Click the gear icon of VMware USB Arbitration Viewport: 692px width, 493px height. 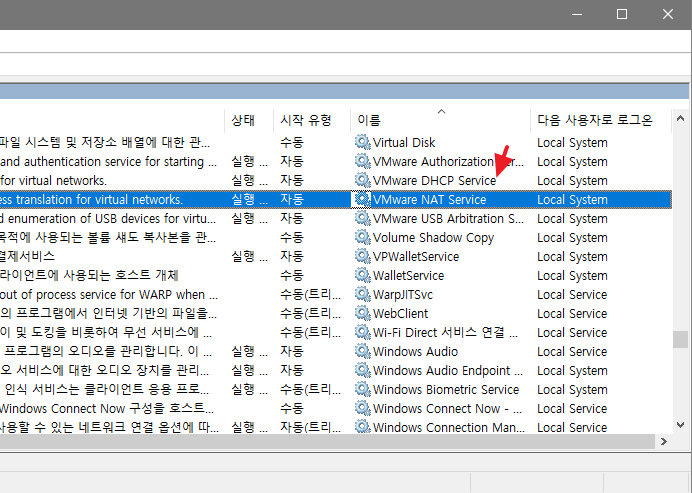(363, 218)
